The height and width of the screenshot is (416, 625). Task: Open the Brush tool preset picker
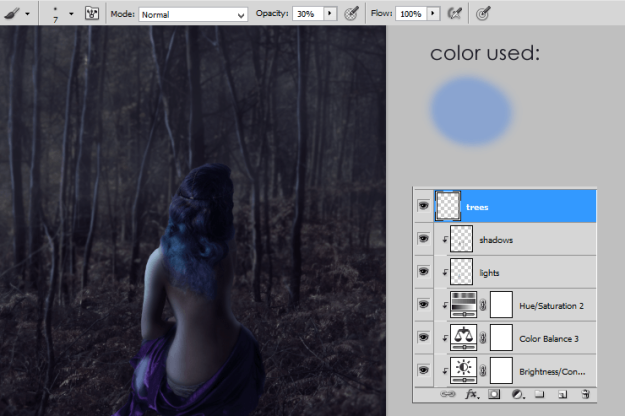(12, 14)
